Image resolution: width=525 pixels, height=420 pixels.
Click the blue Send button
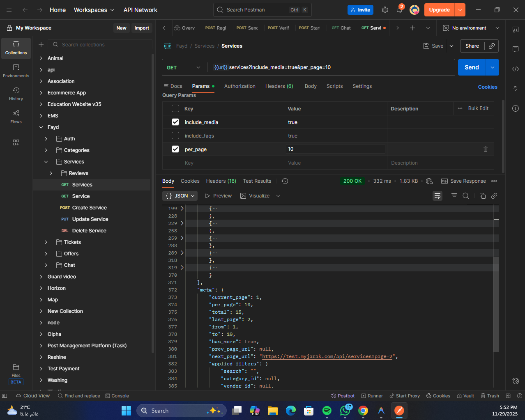click(472, 68)
